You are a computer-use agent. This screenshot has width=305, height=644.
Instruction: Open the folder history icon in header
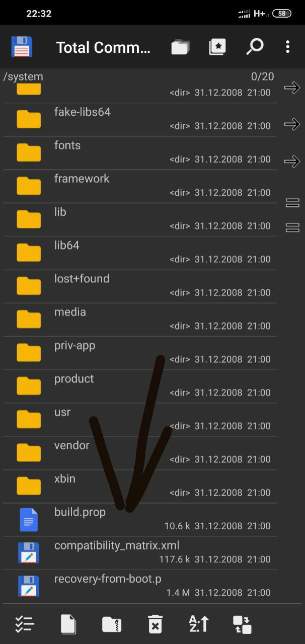[180, 47]
